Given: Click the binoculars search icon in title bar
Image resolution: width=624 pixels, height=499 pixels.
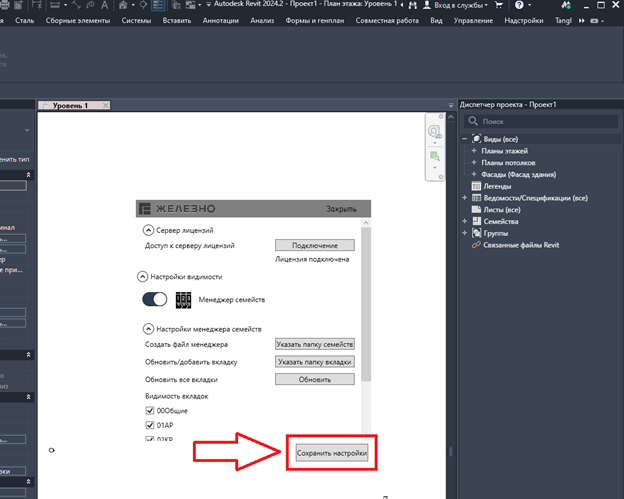Looking at the screenshot, I should pyautogui.click(x=413, y=5).
